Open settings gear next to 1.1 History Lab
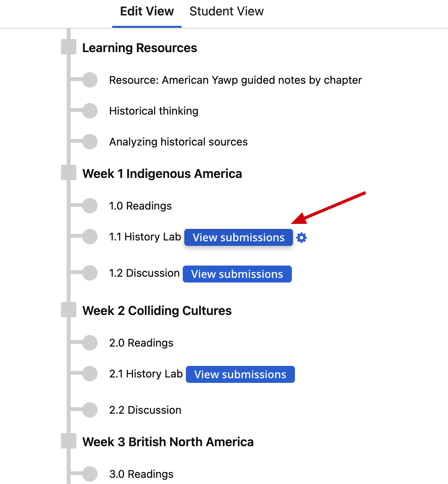Screen dimensions: 448x484 (301, 238)
